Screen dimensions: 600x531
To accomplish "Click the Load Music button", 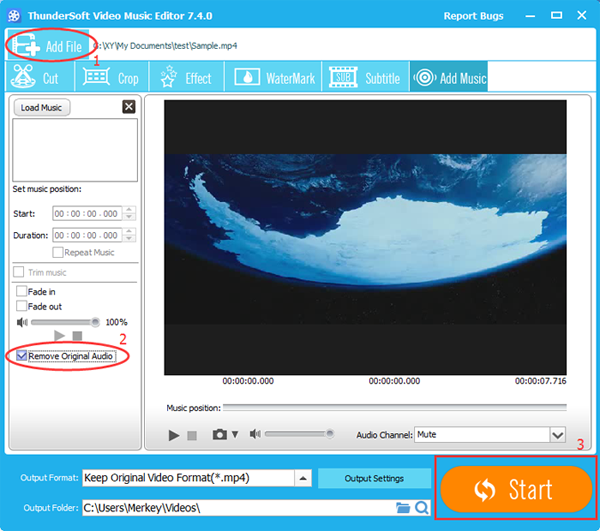I will 42,107.
